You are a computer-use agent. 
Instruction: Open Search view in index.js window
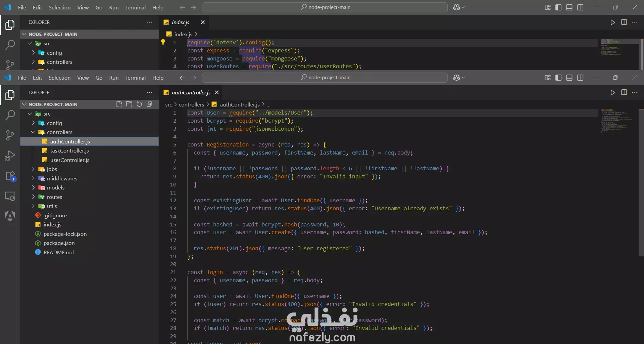point(10,45)
